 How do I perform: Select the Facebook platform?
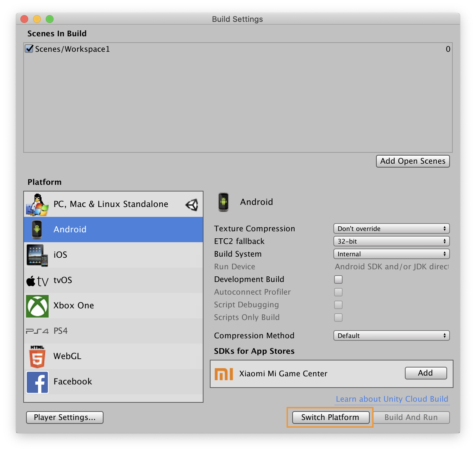[113, 382]
